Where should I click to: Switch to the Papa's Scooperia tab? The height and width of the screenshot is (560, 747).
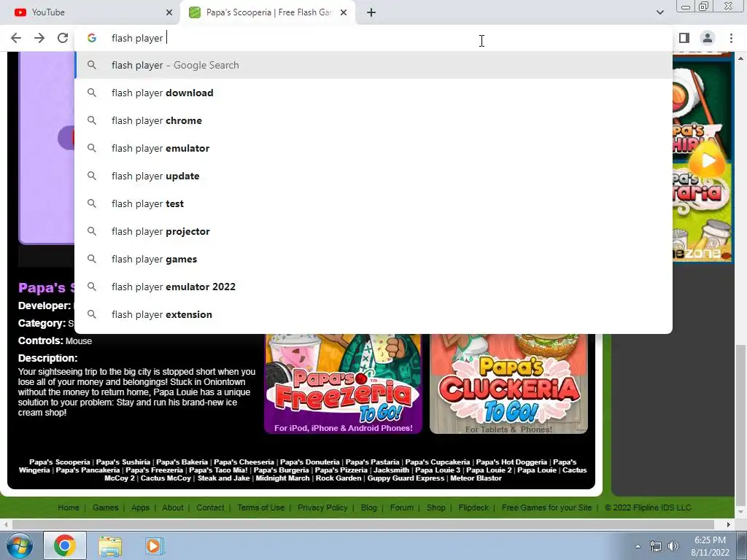[267, 12]
